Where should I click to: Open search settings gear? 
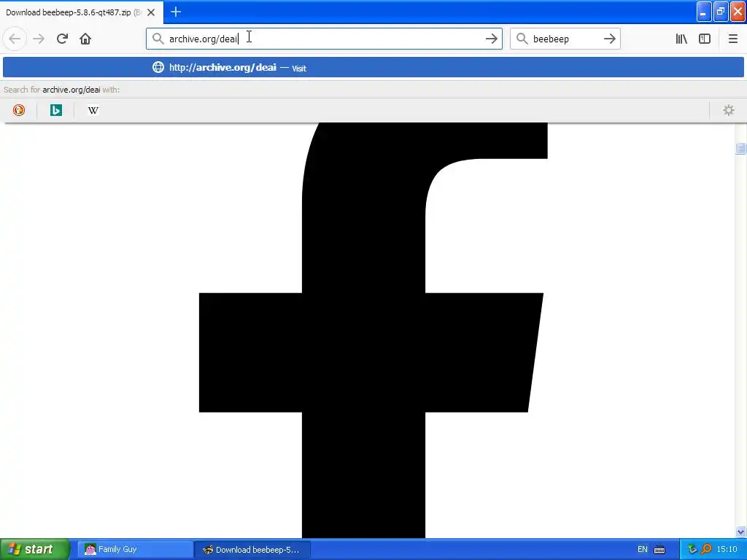(x=729, y=111)
